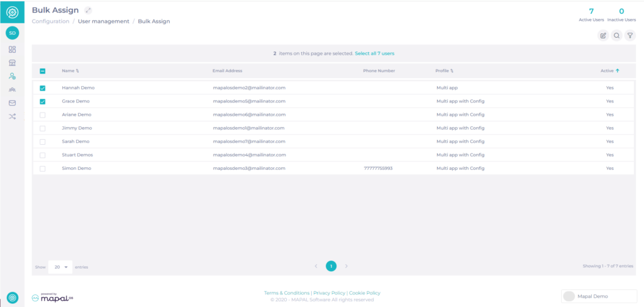Go to User management breadcrumb
This screenshot has height=307, width=644.
[x=104, y=21]
